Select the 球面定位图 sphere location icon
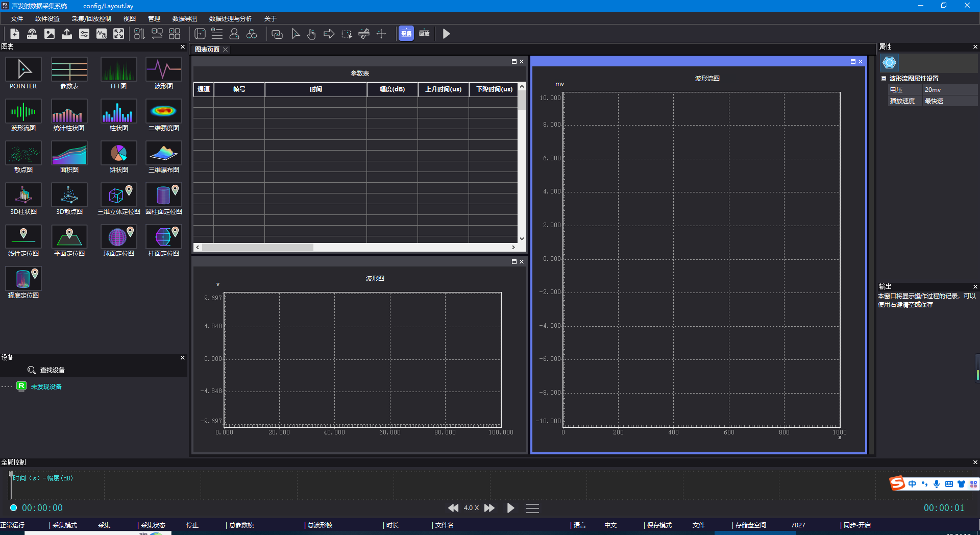The image size is (980, 535). [118, 237]
